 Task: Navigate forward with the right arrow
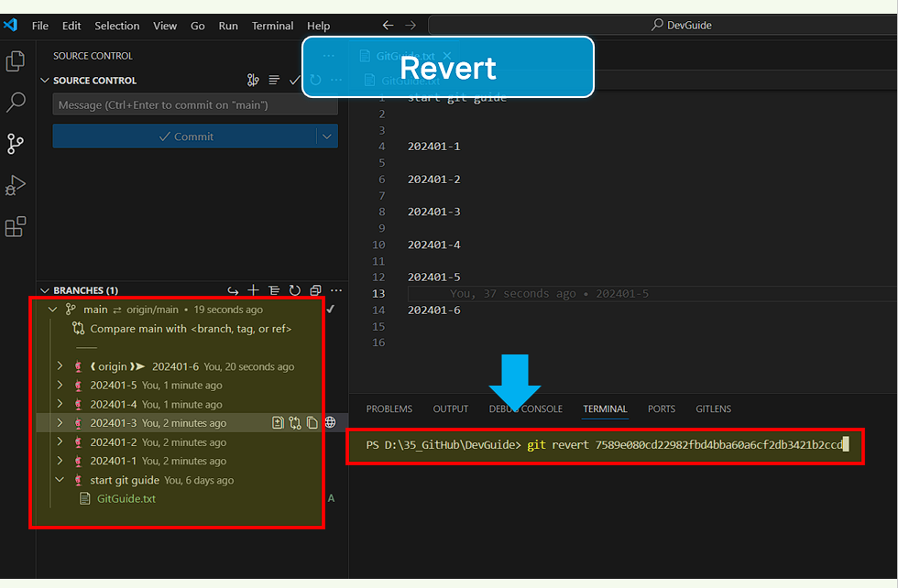coord(411,26)
